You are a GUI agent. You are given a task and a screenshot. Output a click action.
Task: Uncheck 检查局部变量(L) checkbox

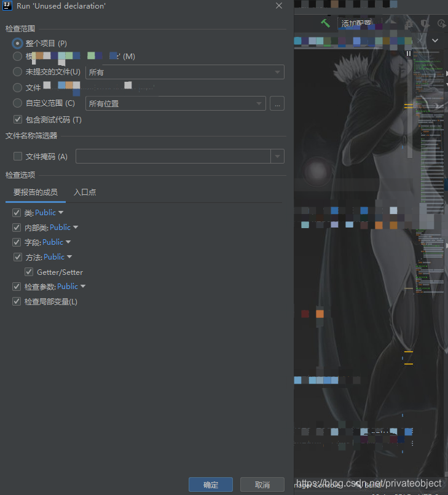17,301
